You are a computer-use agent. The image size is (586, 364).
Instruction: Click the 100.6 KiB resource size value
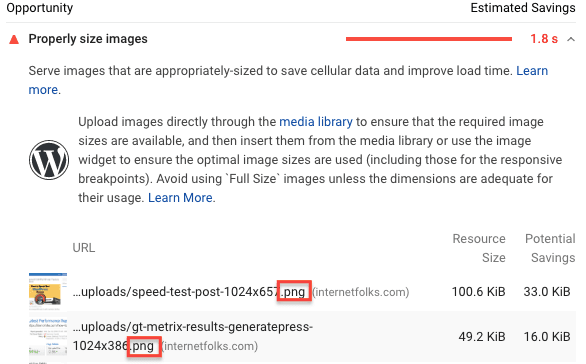click(x=478, y=291)
